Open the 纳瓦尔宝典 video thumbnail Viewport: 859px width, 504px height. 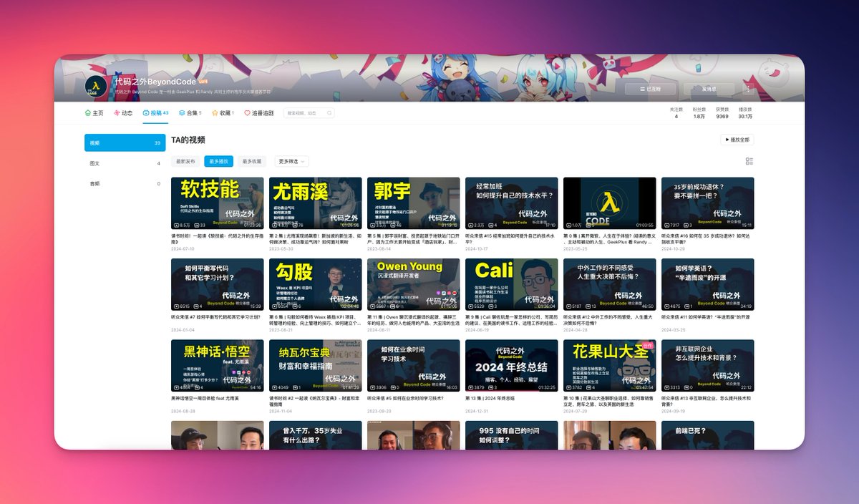click(315, 366)
